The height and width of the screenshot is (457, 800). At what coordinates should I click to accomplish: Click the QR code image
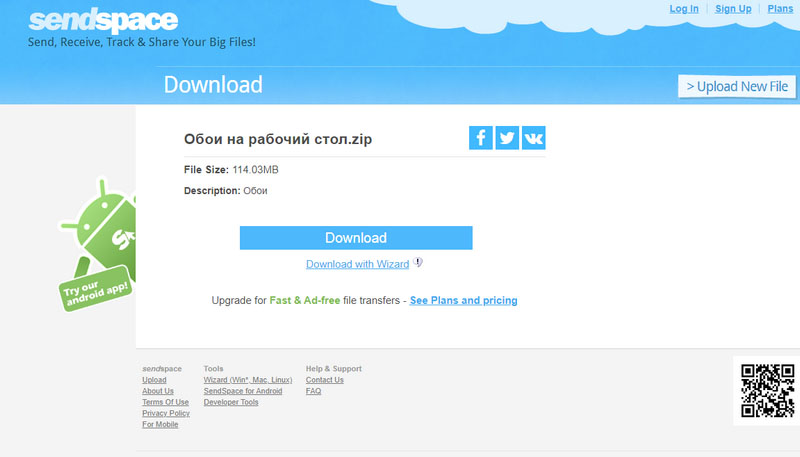767,391
